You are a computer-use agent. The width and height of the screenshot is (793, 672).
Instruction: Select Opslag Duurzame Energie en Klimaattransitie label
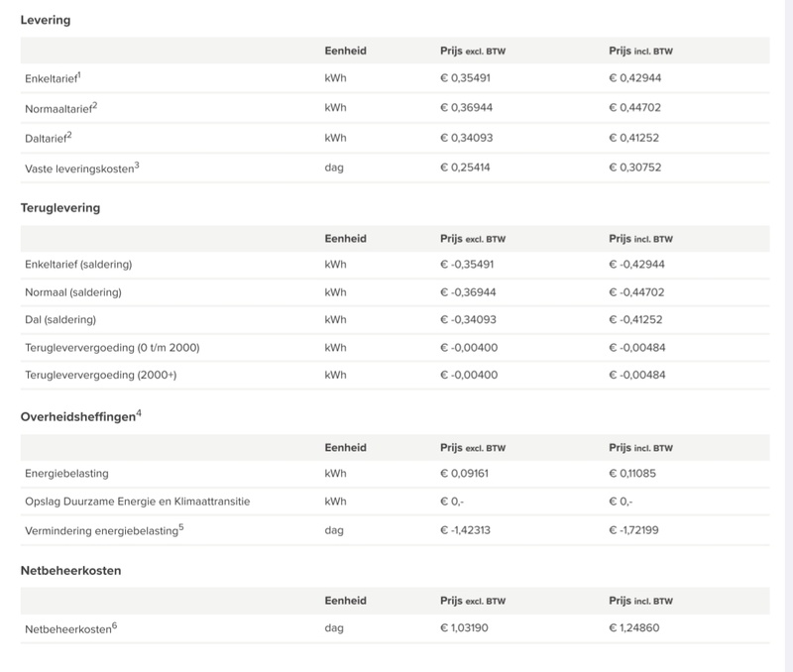138,502
